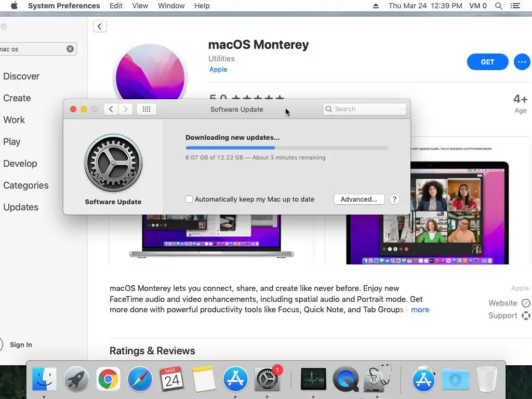Open Trash in the Dock
Viewport: 532px width, 399px height.
pos(487,379)
